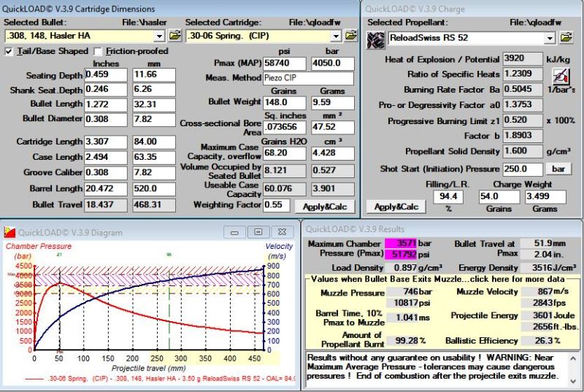
Task: Edit Barrel Length mm field
Action: [x=154, y=189]
